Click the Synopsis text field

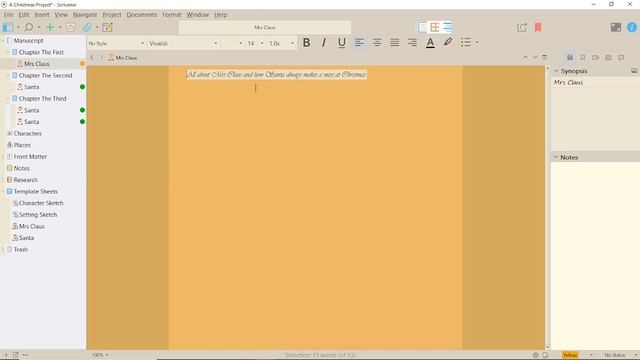click(x=595, y=113)
